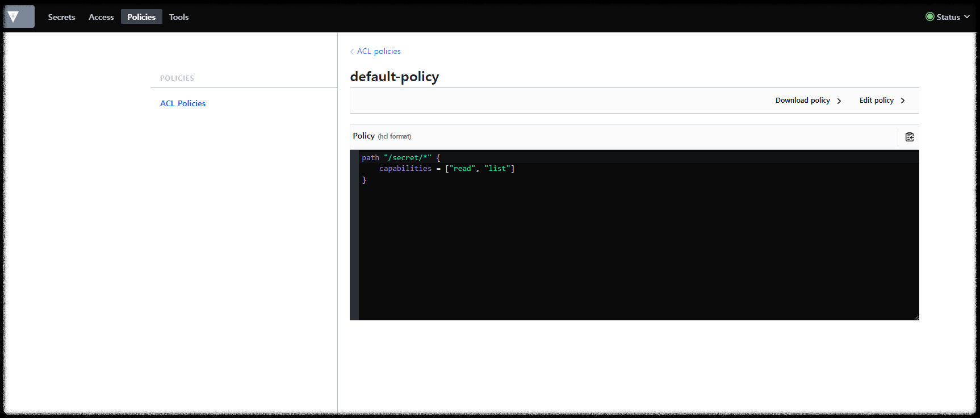Screen dimensions: 980x418
Task: Click the code editor gutter
Action: [354, 235]
